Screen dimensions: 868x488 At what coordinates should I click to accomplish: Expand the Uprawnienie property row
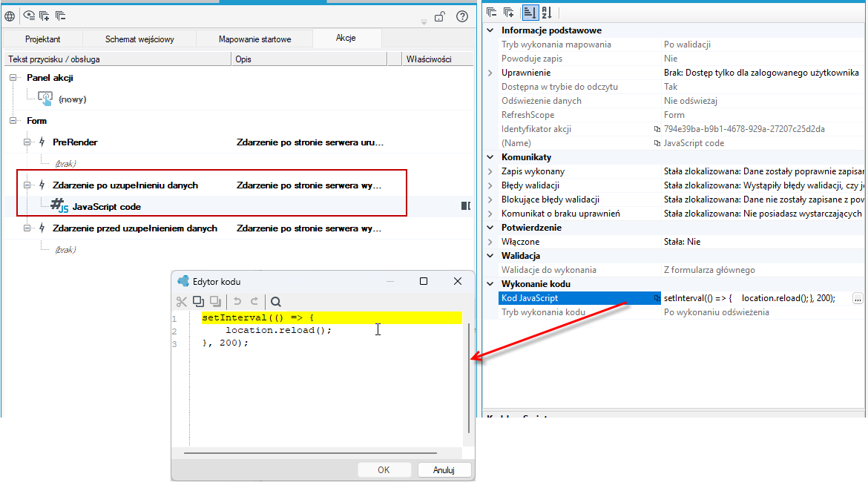(490, 73)
